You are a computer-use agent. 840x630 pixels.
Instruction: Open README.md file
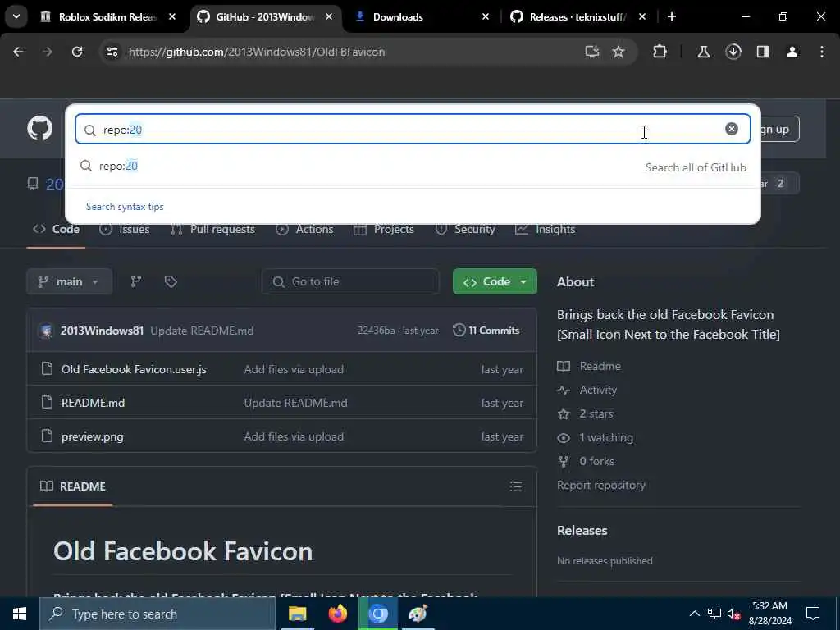coord(93,403)
